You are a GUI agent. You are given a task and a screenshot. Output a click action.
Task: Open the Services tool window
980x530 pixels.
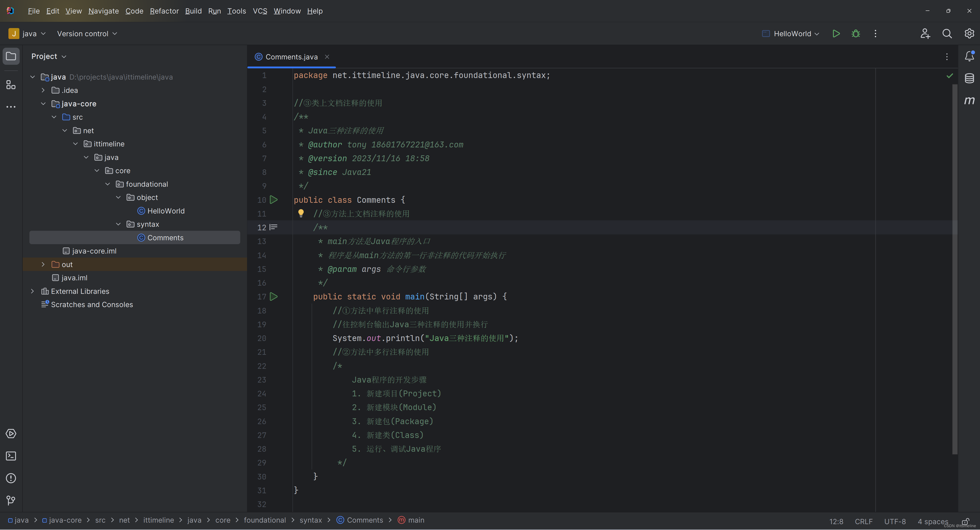coord(11,433)
